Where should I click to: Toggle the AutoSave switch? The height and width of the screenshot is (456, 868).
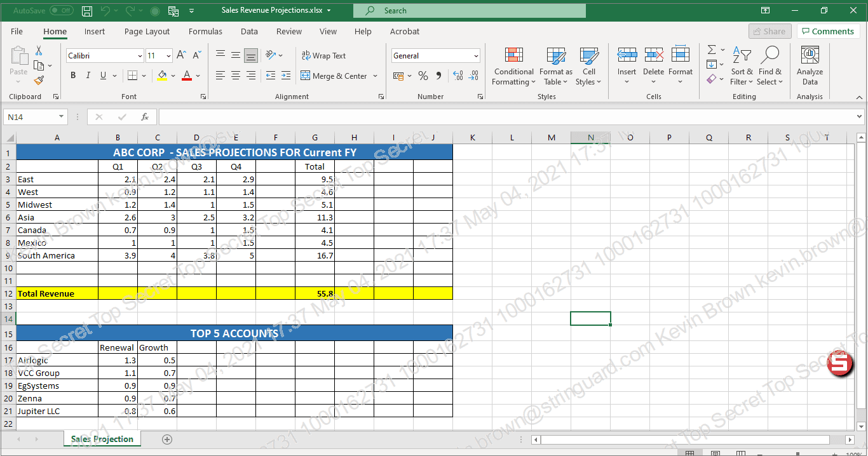[x=61, y=11]
